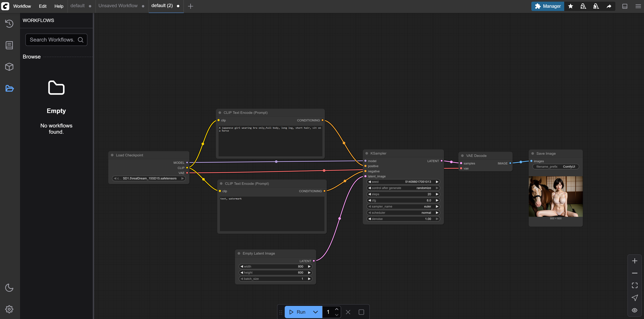Collapse the KSampler node
This screenshot has height=319, width=644.
pos(367,153)
